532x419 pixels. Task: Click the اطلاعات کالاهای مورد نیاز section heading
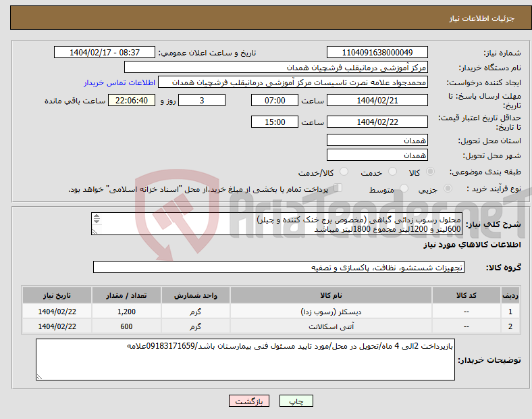pyautogui.click(x=472, y=245)
